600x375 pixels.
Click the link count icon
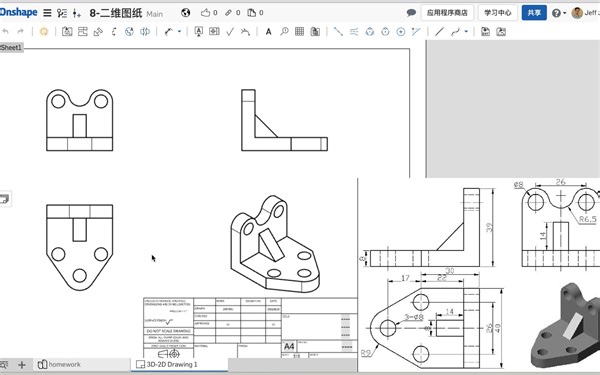pyautogui.click(x=228, y=13)
